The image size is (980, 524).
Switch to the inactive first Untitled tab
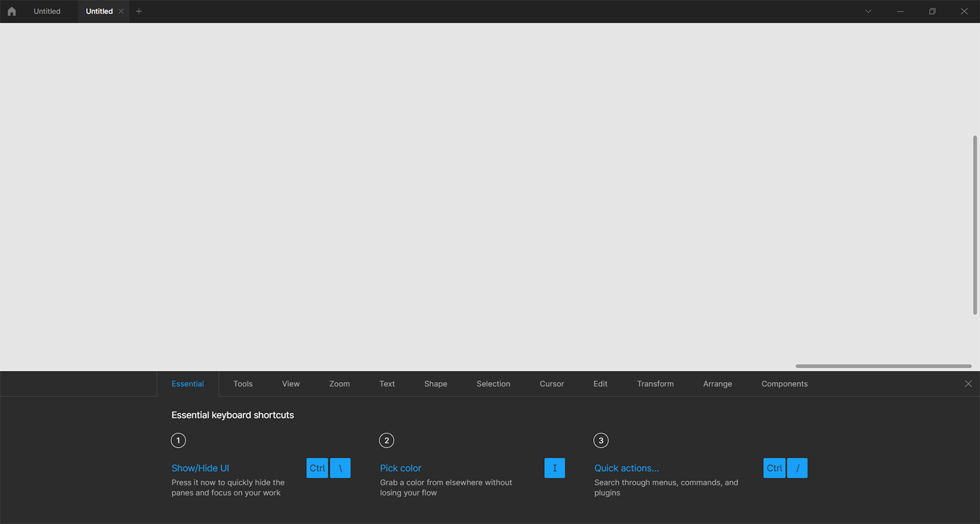pos(47,11)
